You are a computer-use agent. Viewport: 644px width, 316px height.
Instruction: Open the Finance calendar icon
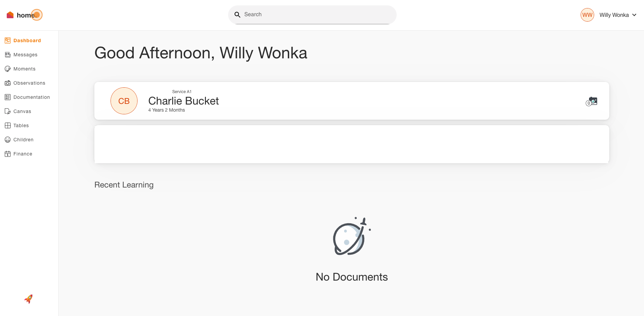pyautogui.click(x=8, y=154)
